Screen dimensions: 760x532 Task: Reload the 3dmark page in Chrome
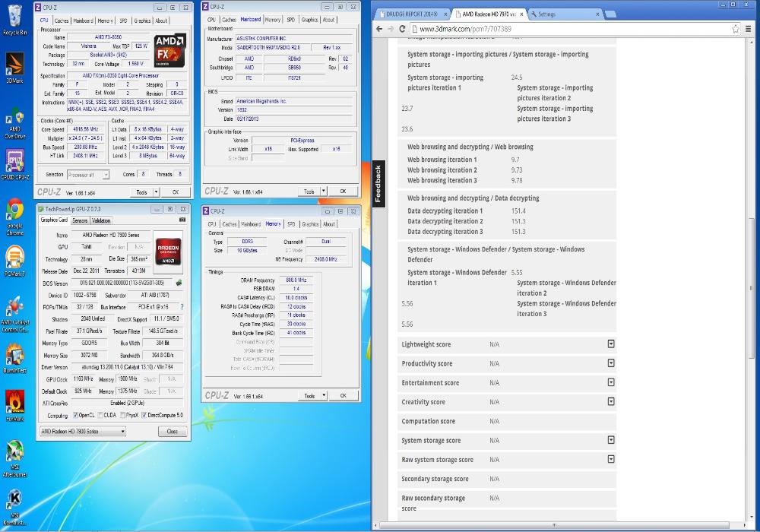click(402, 29)
